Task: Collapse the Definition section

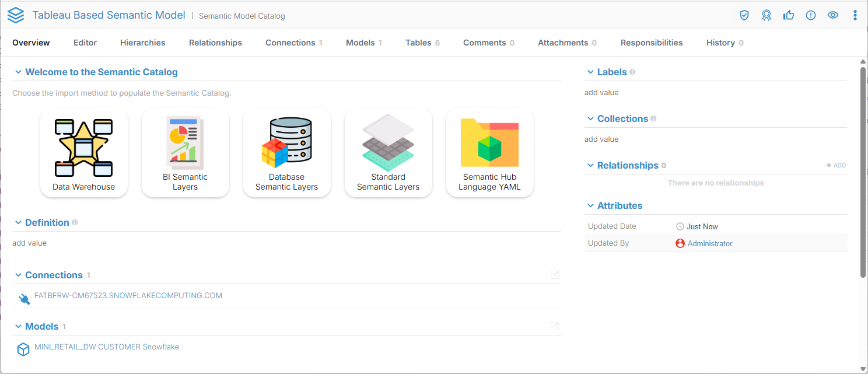Action: coord(18,223)
